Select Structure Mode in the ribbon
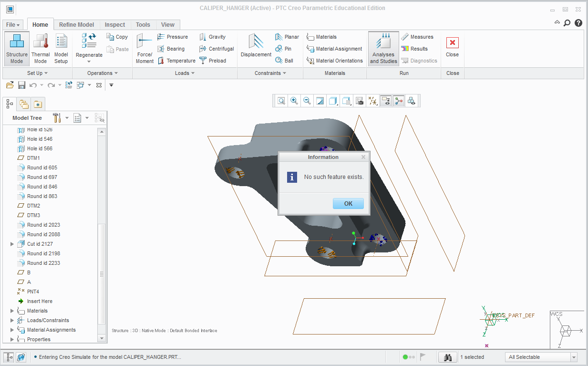Viewport: 588px width, 366px height. [17, 49]
